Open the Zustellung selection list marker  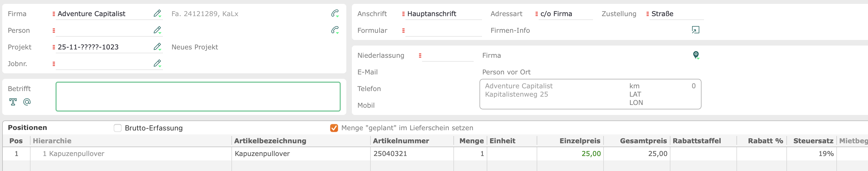click(x=647, y=14)
